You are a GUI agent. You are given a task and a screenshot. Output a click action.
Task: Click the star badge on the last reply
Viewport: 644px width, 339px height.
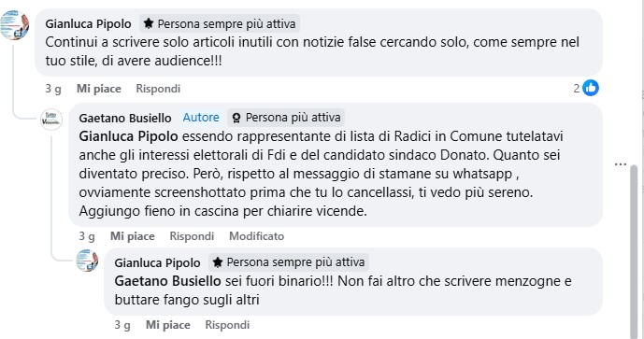218,262
